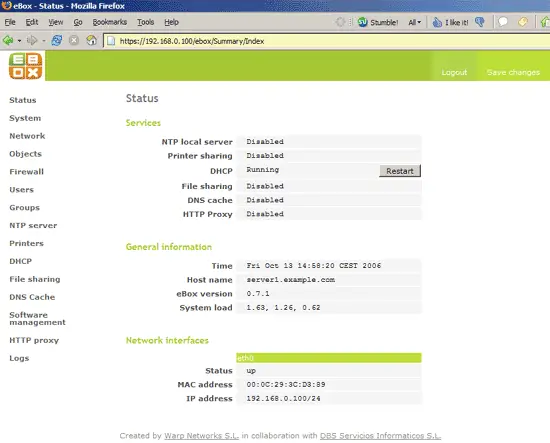
Task: Click Save changes in the header
Action: point(513,72)
